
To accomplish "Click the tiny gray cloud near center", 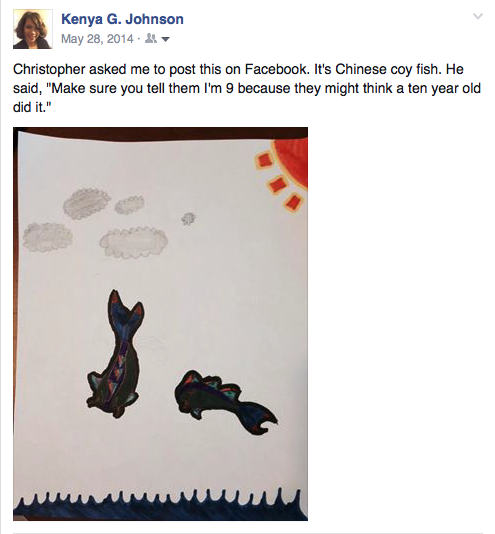I will (188, 219).
